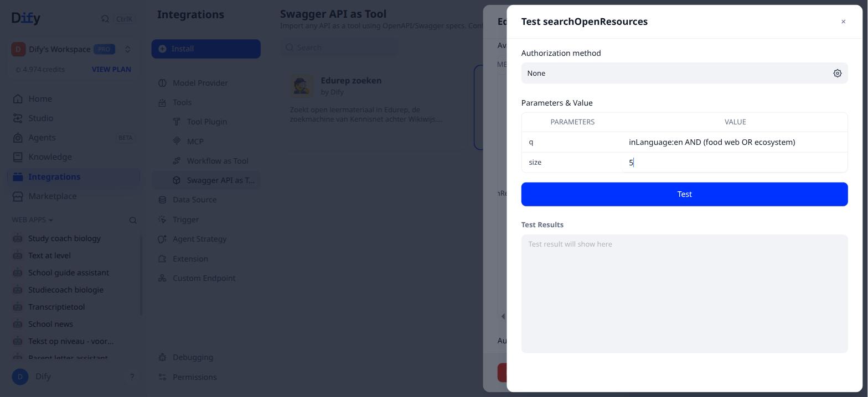Click the Tool Plugin hammer icon
Image resolution: width=868 pixels, height=397 pixels.
pyautogui.click(x=177, y=122)
